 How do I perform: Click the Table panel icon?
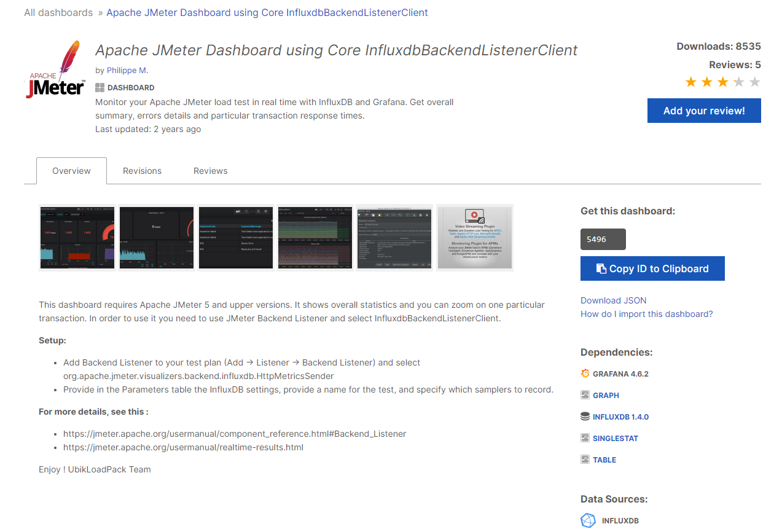point(585,460)
